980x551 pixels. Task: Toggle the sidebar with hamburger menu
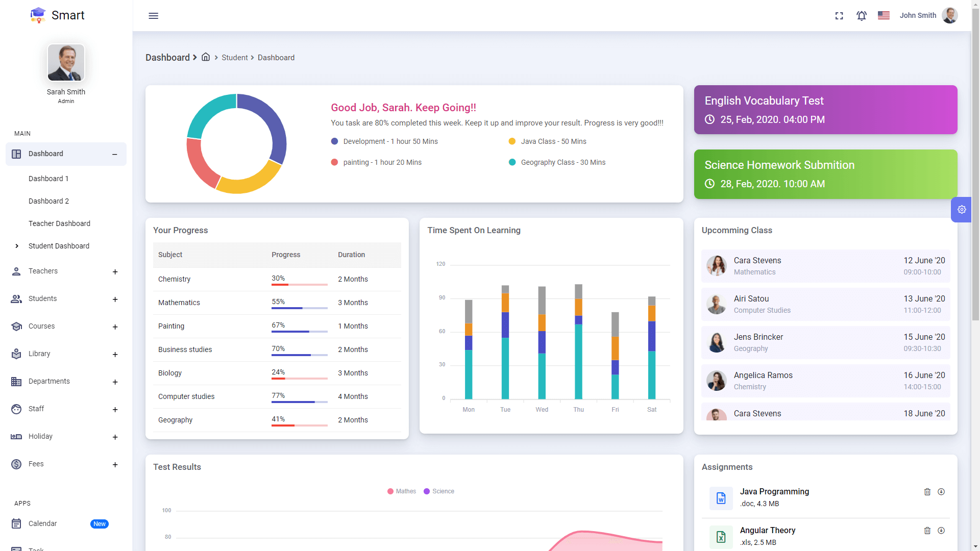[154, 16]
